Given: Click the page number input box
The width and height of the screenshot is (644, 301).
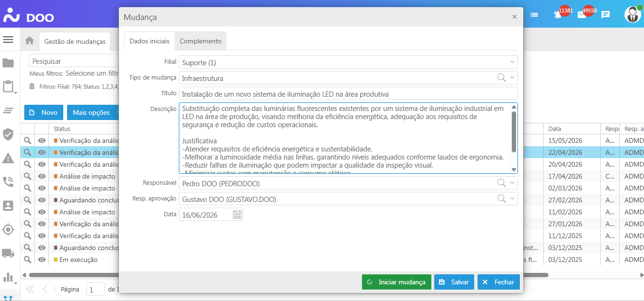Looking at the screenshot, I should pyautogui.click(x=96, y=289).
